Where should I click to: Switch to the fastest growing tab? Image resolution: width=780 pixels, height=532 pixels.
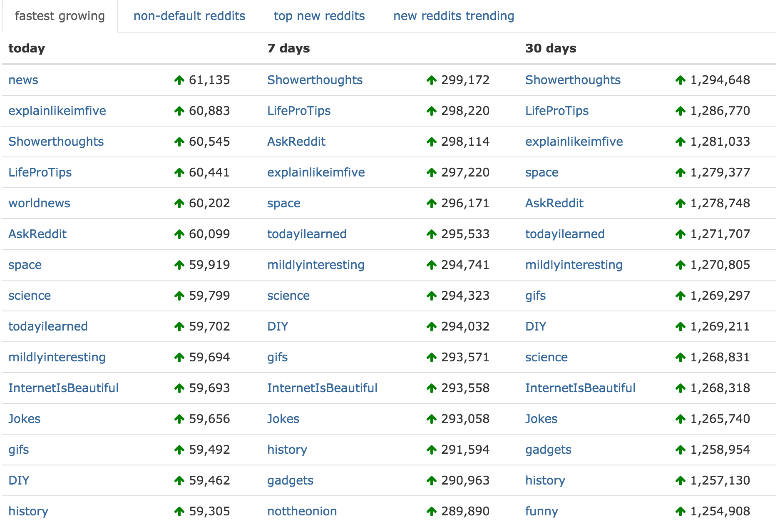tap(60, 16)
